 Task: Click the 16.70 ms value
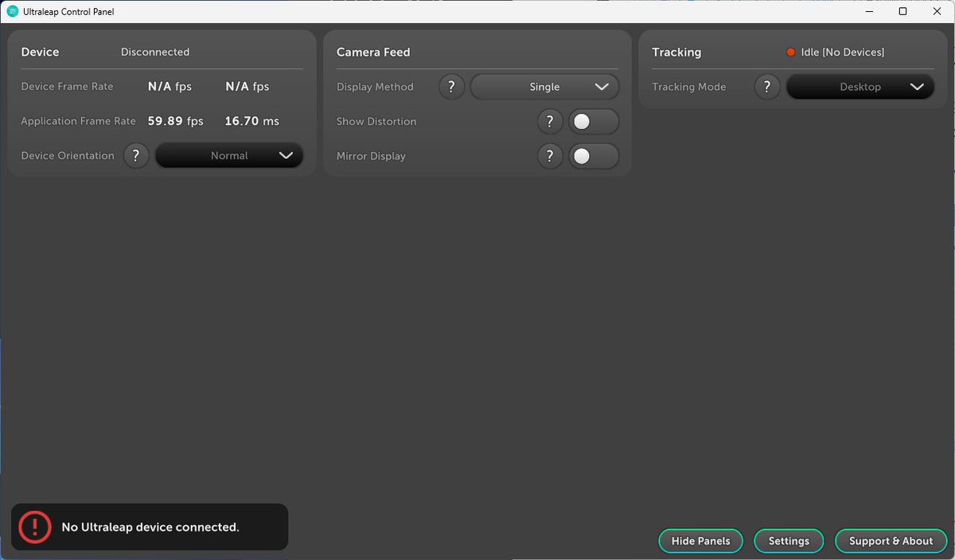(x=252, y=121)
